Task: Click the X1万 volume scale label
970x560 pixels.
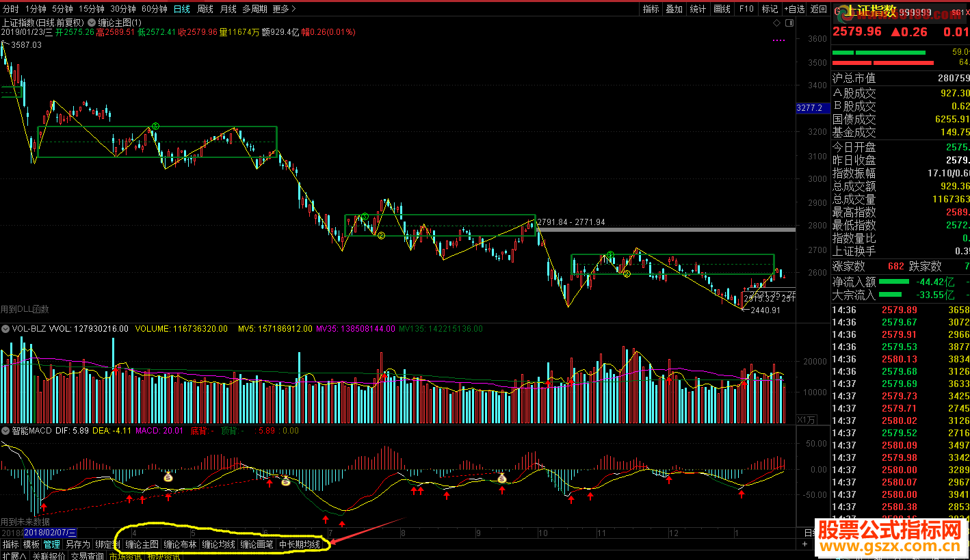Action: [x=807, y=419]
